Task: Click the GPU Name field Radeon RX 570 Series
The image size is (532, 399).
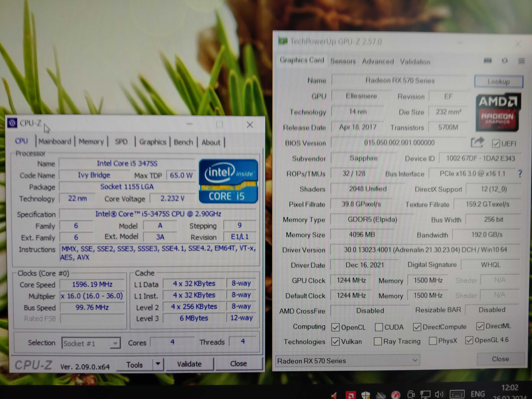Action: pyautogui.click(x=400, y=80)
